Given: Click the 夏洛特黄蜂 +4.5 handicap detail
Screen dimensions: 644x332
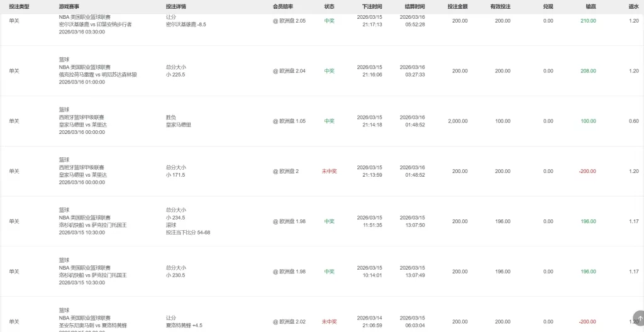Looking at the screenshot, I should (184, 326).
